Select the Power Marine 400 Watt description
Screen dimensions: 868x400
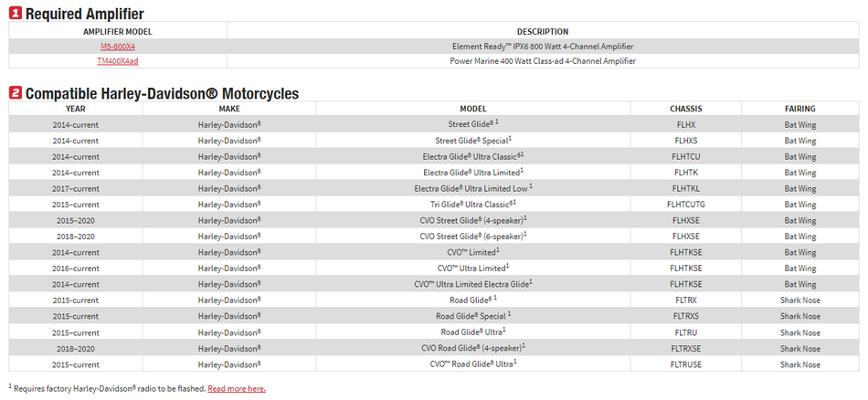point(543,61)
